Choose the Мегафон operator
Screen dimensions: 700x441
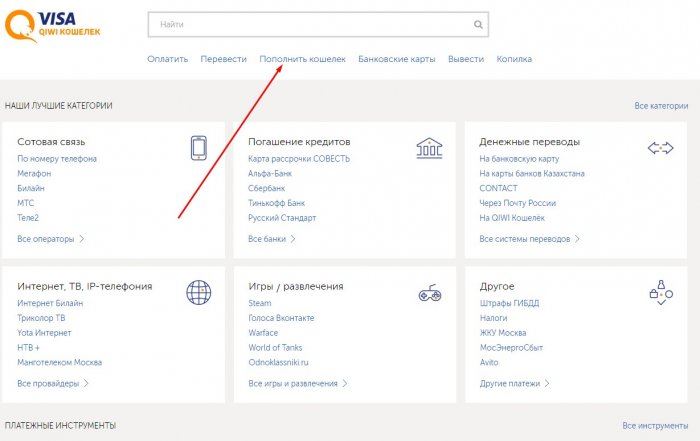34,174
